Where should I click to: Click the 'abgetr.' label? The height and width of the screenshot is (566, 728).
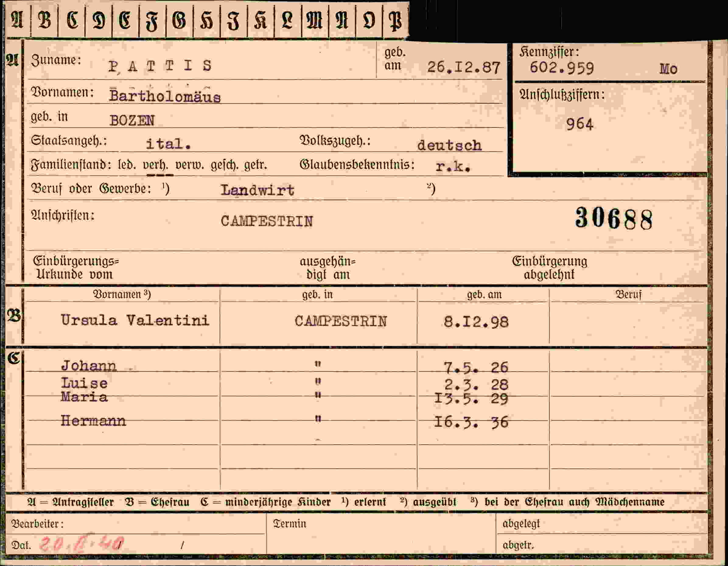pyautogui.click(x=518, y=545)
